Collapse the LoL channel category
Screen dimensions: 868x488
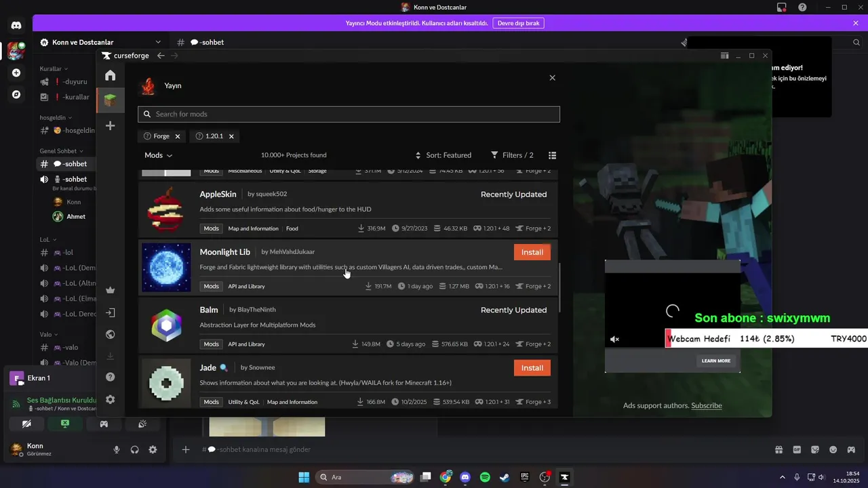point(47,239)
